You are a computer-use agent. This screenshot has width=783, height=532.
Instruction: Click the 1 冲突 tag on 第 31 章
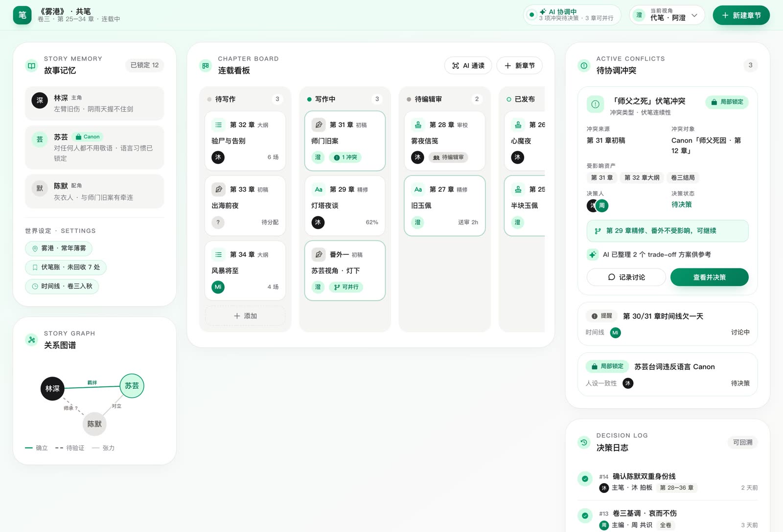pyautogui.click(x=345, y=157)
